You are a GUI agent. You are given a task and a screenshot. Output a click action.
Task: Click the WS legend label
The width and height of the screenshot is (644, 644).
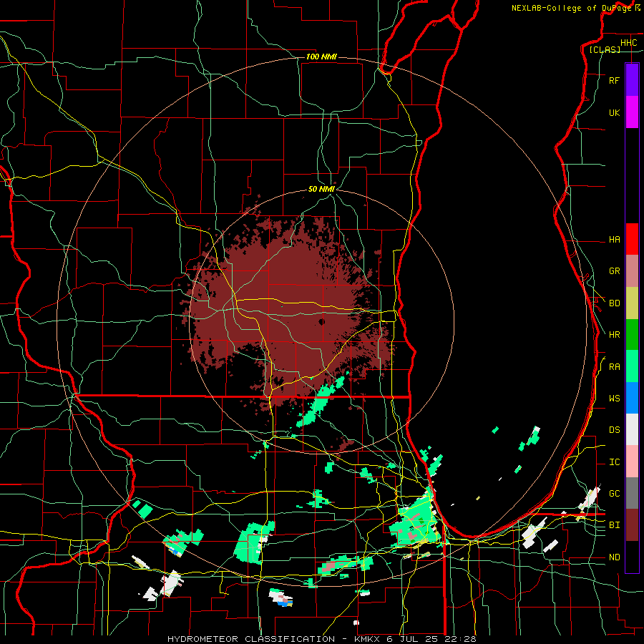click(x=614, y=399)
